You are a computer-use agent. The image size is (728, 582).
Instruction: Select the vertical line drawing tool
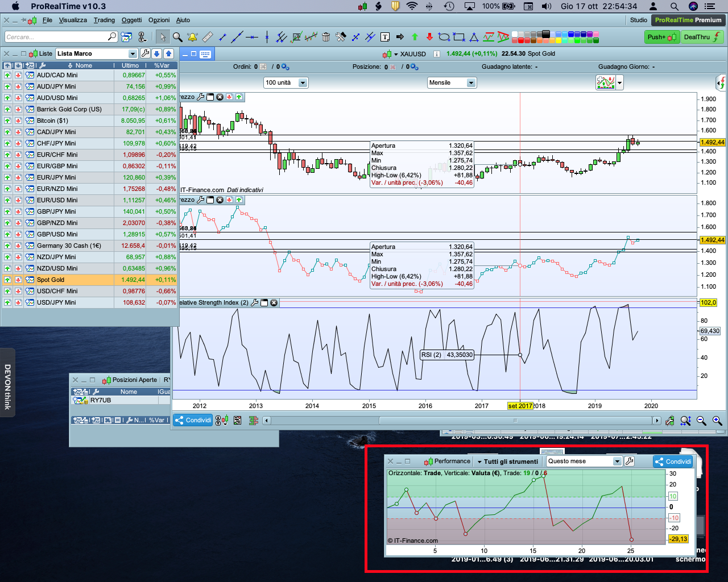click(267, 37)
